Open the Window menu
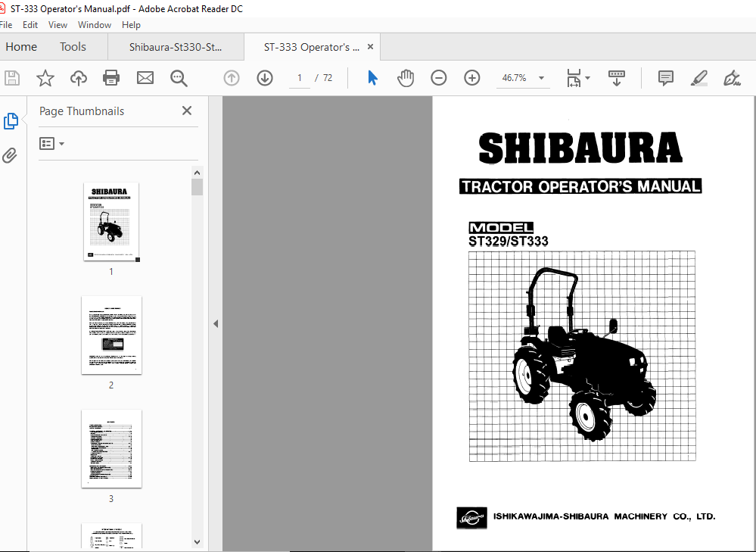The height and width of the screenshot is (552, 756). click(x=95, y=24)
